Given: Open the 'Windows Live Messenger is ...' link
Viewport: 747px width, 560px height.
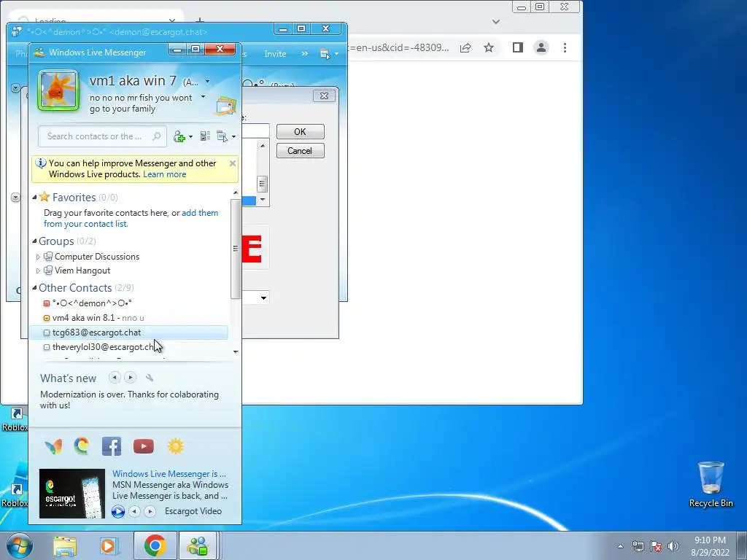Looking at the screenshot, I should point(169,474).
